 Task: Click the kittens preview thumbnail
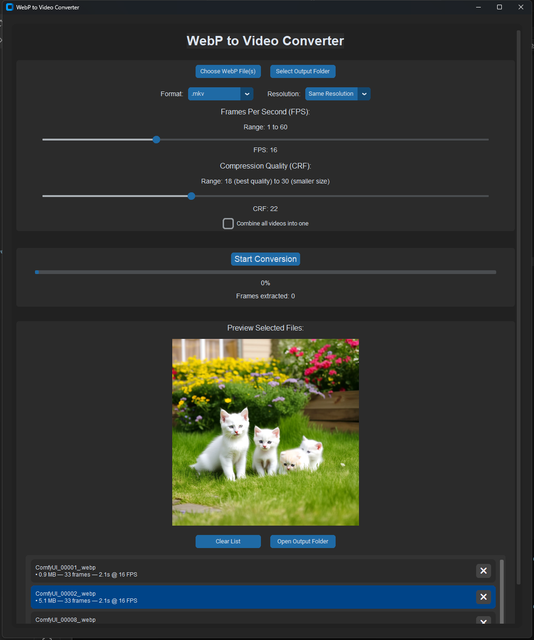click(265, 432)
